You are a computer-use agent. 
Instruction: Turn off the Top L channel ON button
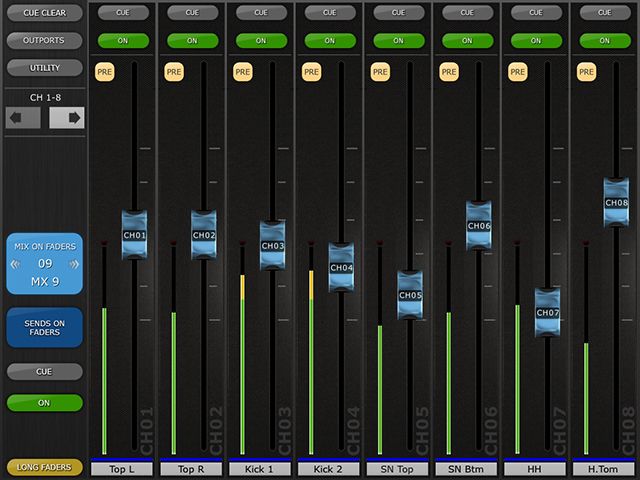click(123, 41)
